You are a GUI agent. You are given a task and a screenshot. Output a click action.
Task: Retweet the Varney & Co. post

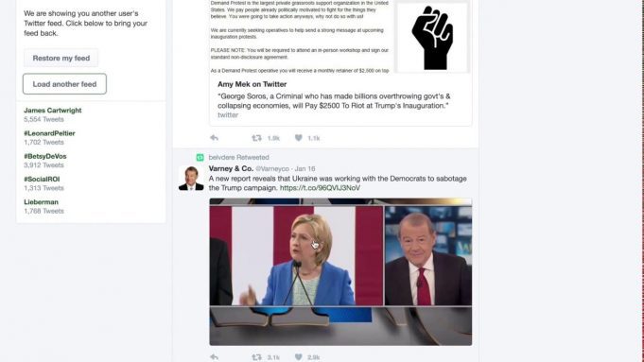256,357
